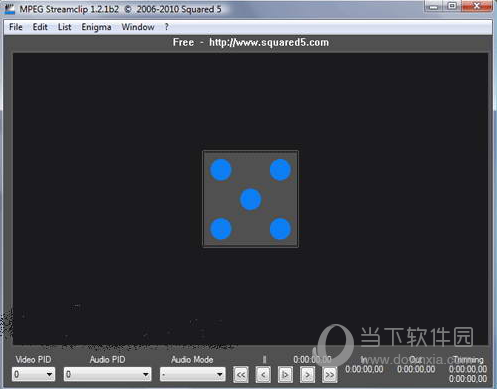Screen dimensions: 497x389
Task: Click the play button
Action: point(285,375)
